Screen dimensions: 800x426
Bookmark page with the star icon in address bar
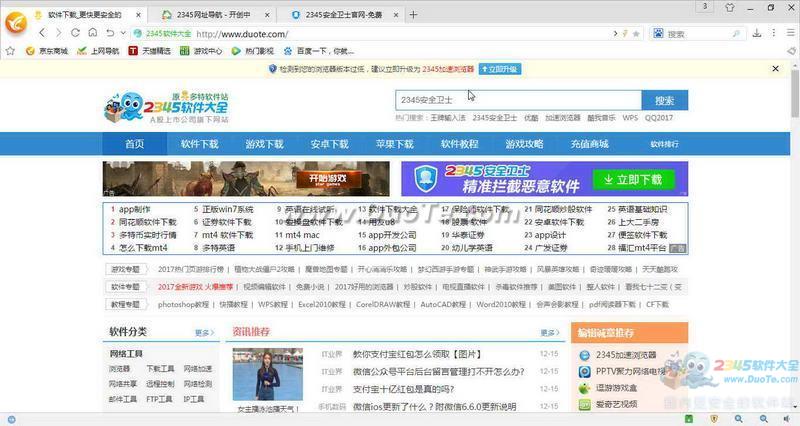(636, 34)
